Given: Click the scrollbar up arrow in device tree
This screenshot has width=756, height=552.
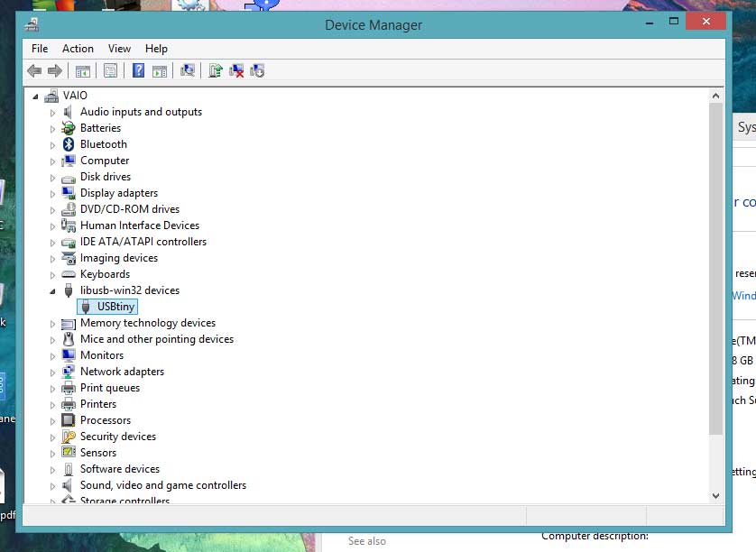Looking at the screenshot, I should click(715, 96).
